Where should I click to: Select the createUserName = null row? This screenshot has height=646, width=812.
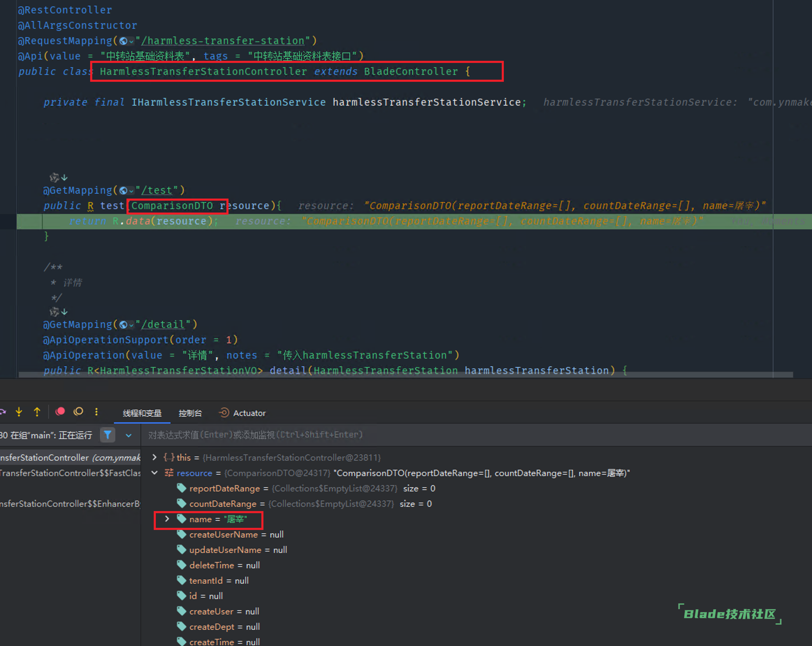pyautogui.click(x=477, y=534)
